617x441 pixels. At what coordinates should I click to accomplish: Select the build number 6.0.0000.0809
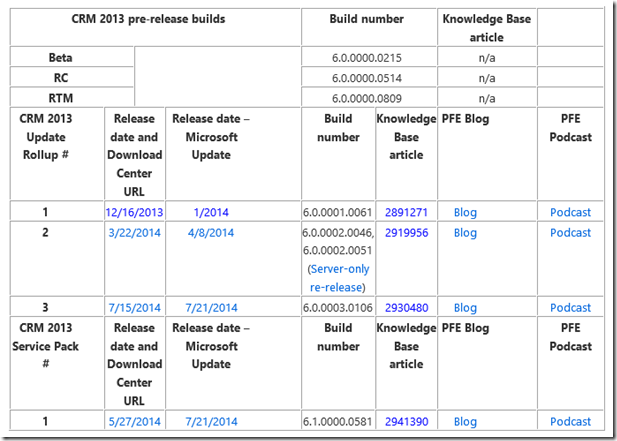367,98
